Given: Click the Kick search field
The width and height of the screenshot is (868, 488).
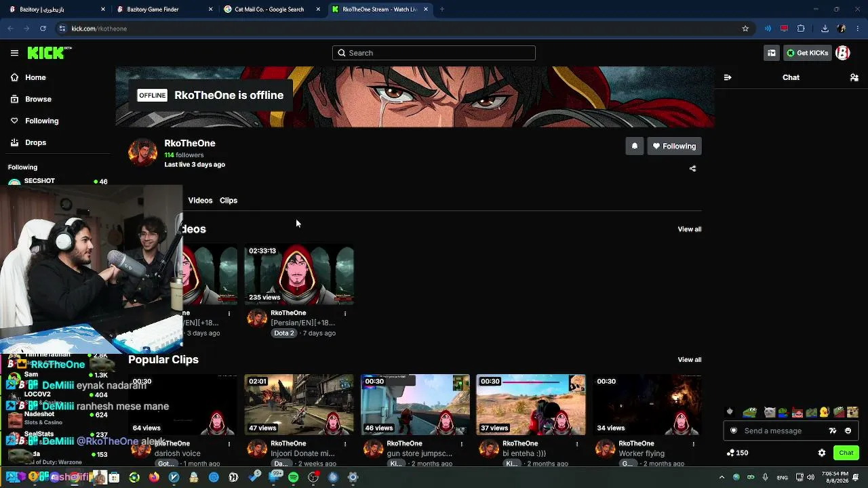Looking at the screenshot, I should tap(434, 53).
